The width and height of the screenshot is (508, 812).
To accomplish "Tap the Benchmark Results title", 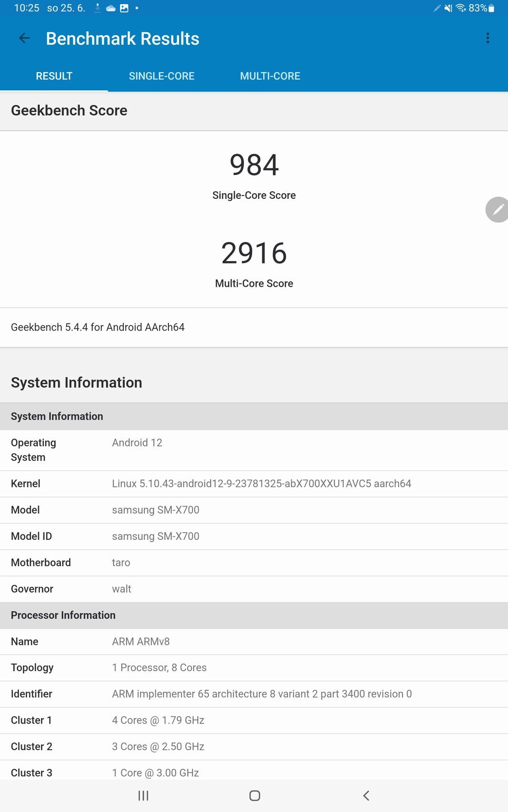I will 122,39.
